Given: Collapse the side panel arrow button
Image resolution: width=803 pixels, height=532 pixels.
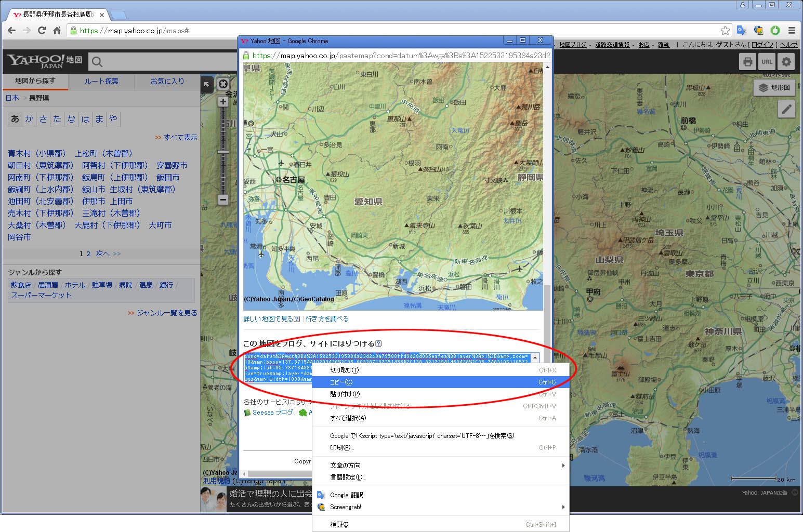Looking at the screenshot, I should (x=207, y=84).
